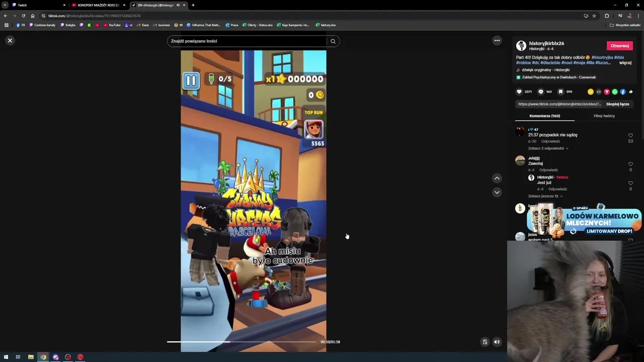644x362 pixels.
Task: Open File Explorer from the taskbar
Action: click(31, 357)
